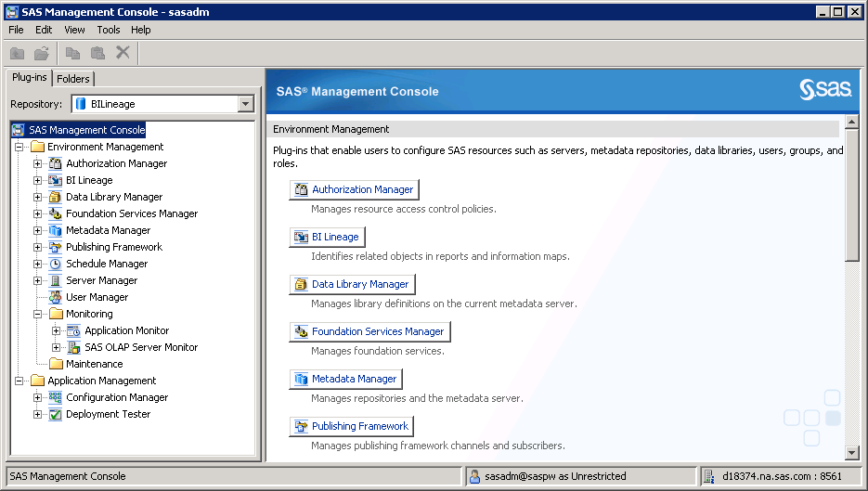Click the Schedule Manager clock icon
The image size is (868, 491).
(x=56, y=264)
